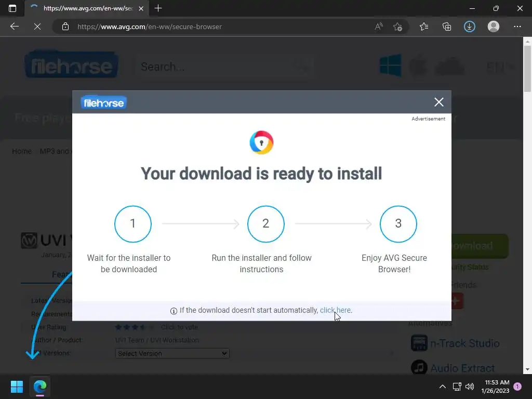Click the browser back arrow
The width and height of the screenshot is (532, 399).
[x=14, y=26]
